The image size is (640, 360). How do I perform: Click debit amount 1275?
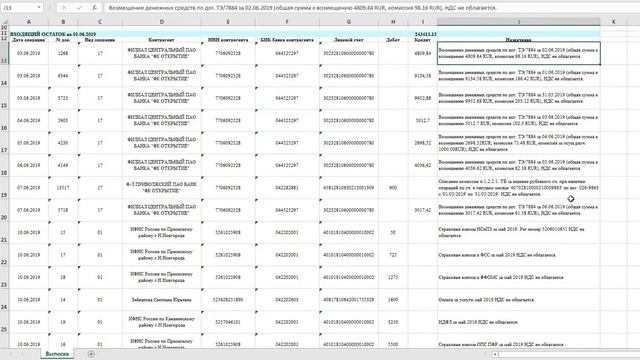(x=393, y=277)
